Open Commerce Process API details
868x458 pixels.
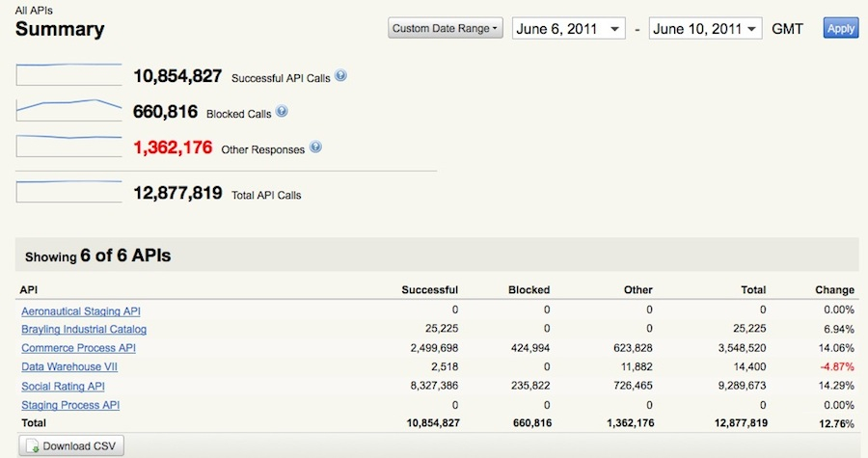[x=79, y=348]
